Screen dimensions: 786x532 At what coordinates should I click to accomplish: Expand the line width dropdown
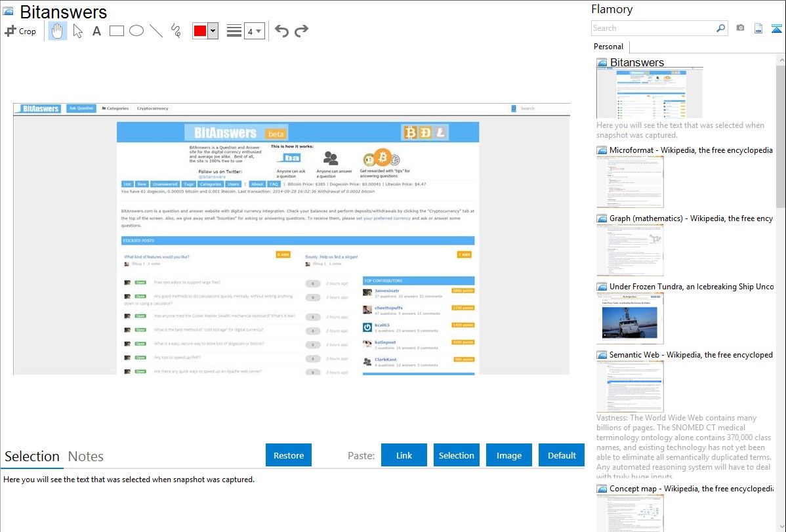pos(254,31)
